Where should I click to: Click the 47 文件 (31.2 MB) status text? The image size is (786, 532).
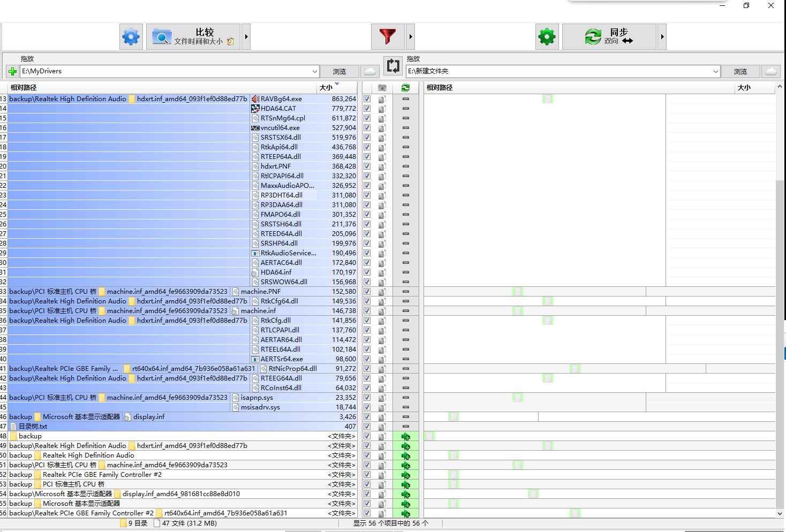190,523
